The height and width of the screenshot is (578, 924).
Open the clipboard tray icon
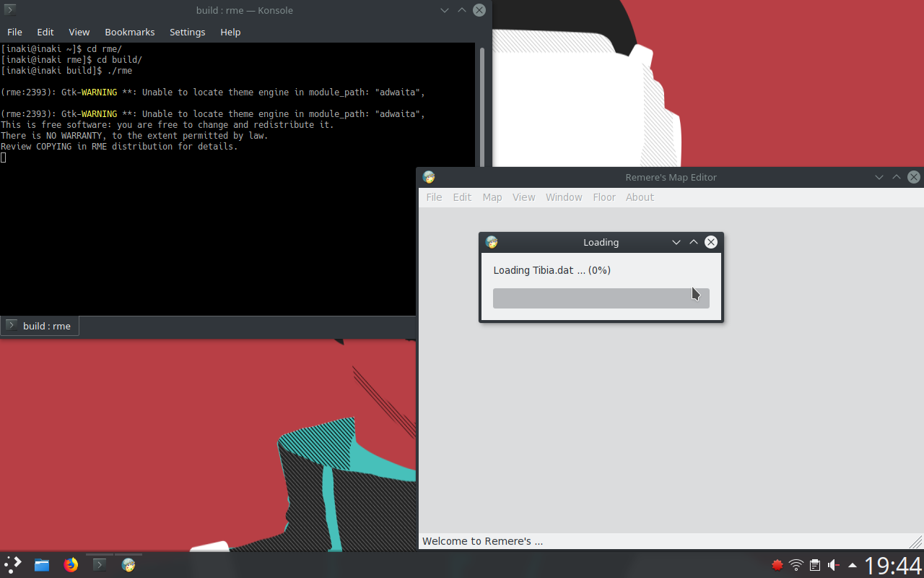point(815,565)
